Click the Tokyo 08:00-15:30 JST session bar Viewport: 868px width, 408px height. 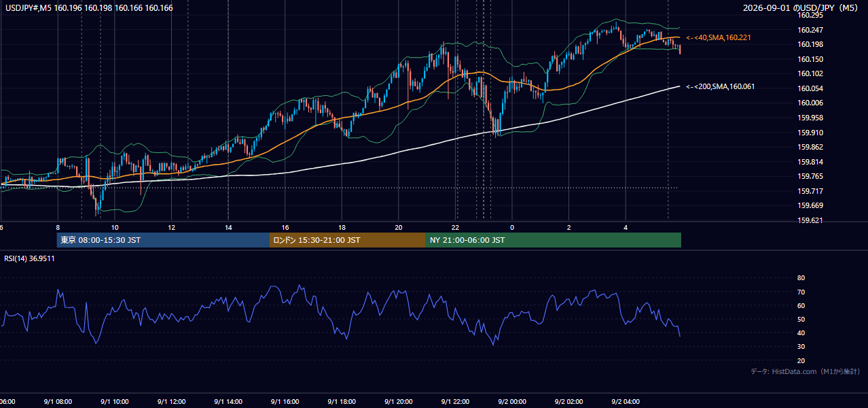pyautogui.click(x=164, y=240)
